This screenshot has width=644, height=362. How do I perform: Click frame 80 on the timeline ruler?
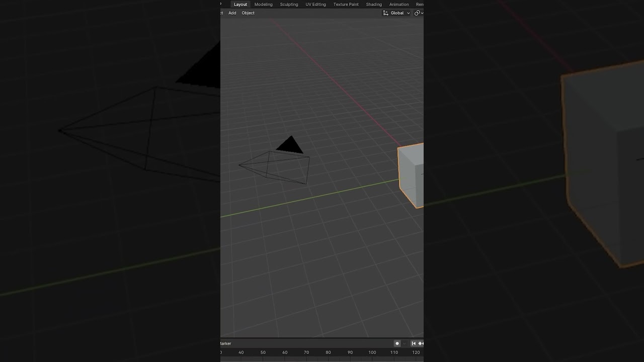328,352
